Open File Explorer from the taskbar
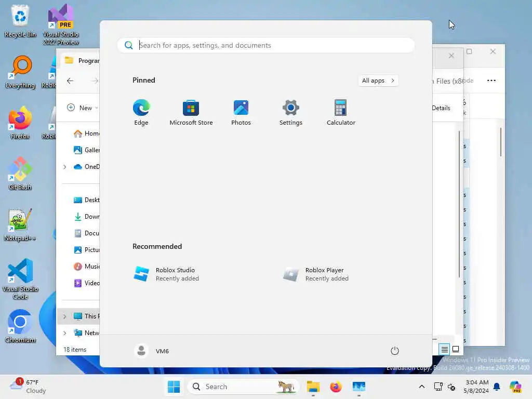Image resolution: width=532 pixels, height=399 pixels. (313, 387)
